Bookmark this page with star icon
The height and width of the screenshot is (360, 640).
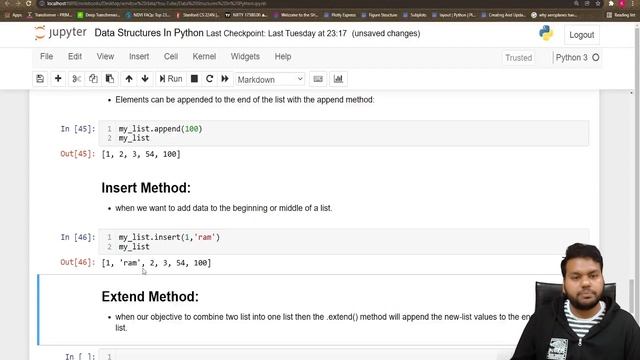pos(598,3)
